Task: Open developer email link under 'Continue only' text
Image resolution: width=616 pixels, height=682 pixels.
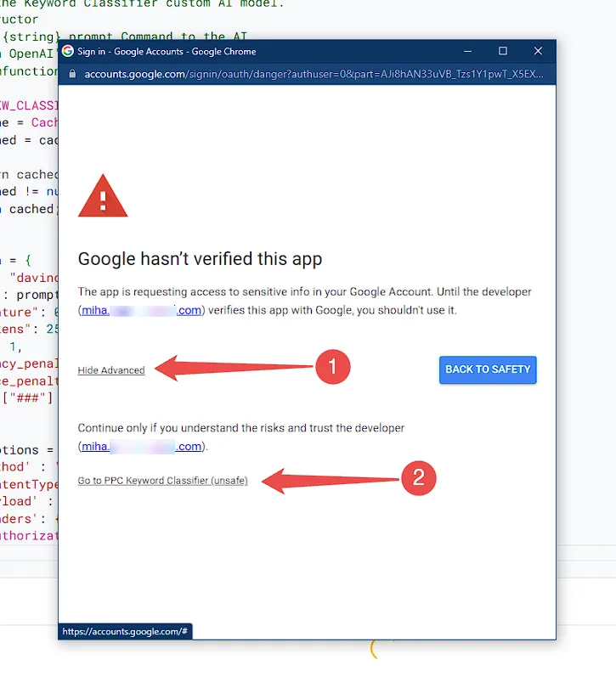Action: (x=141, y=447)
